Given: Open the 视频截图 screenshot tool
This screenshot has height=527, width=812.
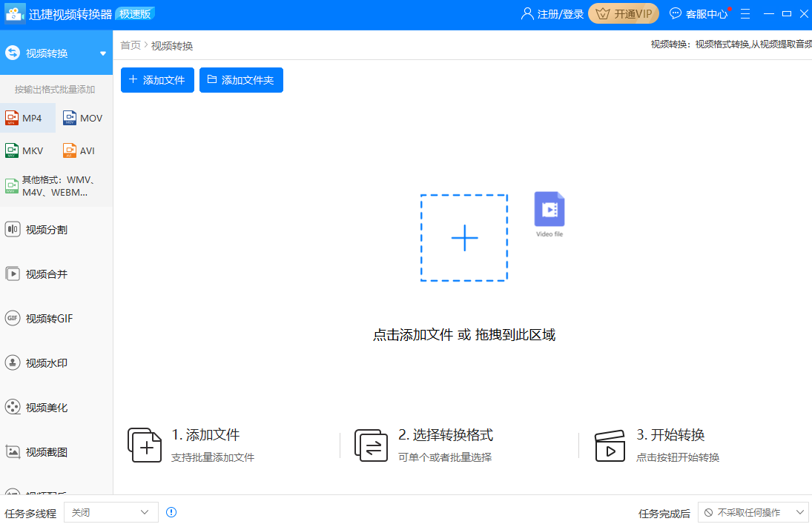Looking at the screenshot, I should [x=46, y=452].
